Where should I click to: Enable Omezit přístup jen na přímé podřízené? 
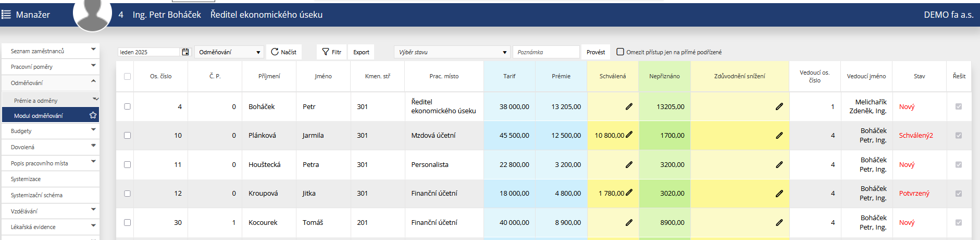click(x=620, y=52)
